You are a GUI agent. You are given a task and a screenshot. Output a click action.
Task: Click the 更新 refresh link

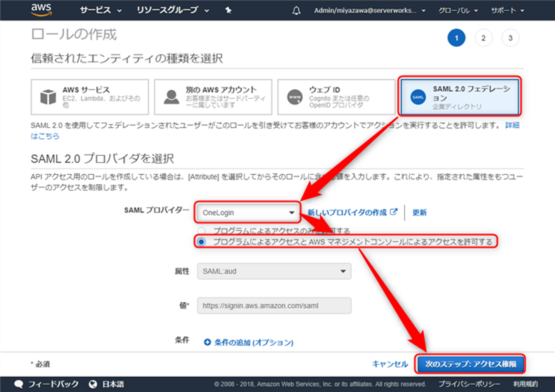pyautogui.click(x=419, y=212)
